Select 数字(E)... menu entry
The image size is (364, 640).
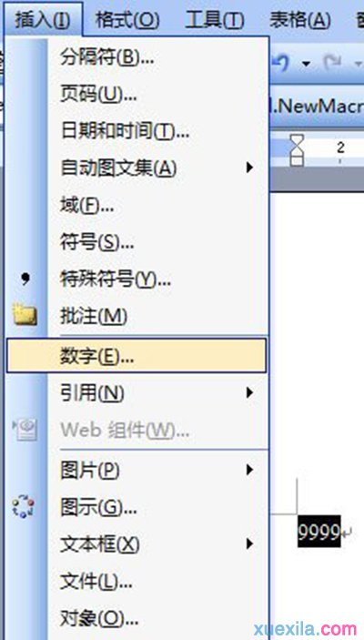point(136,355)
